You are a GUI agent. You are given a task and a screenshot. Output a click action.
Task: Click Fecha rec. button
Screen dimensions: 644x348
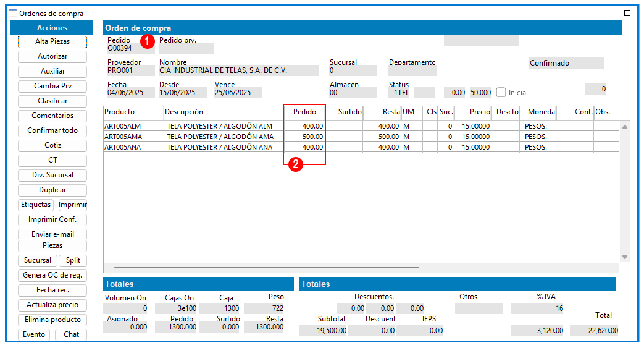(52, 290)
